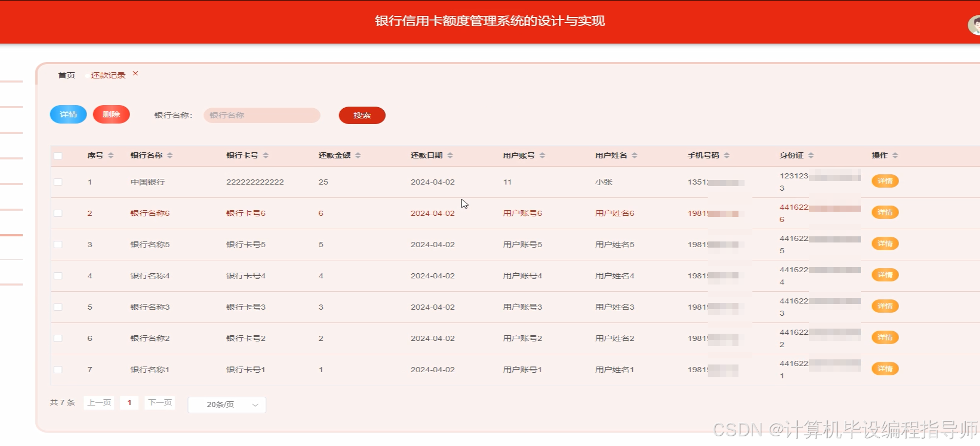Click the 中国银行 cell
The width and height of the screenshot is (980, 446).
click(148, 182)
